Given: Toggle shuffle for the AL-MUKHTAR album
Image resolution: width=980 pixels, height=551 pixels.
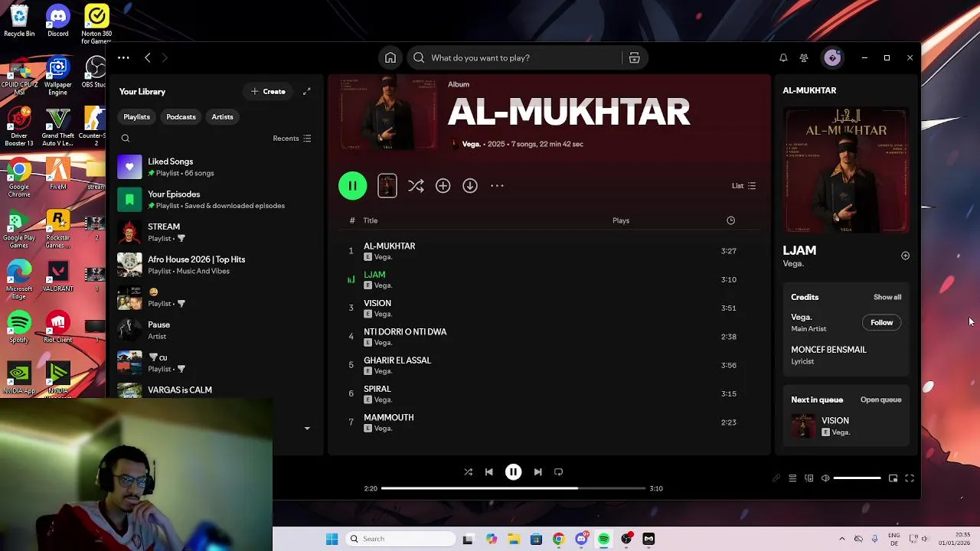Looking at the screenshot, I should click(416, 185).
